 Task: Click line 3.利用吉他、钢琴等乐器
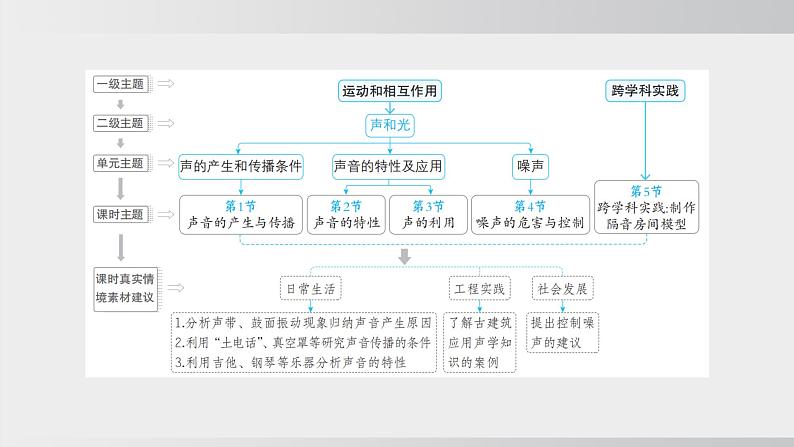pos(291,362)
